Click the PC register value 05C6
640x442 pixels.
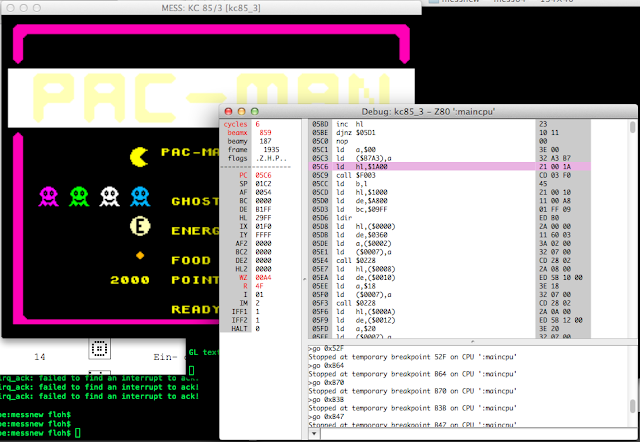point(263,175)
